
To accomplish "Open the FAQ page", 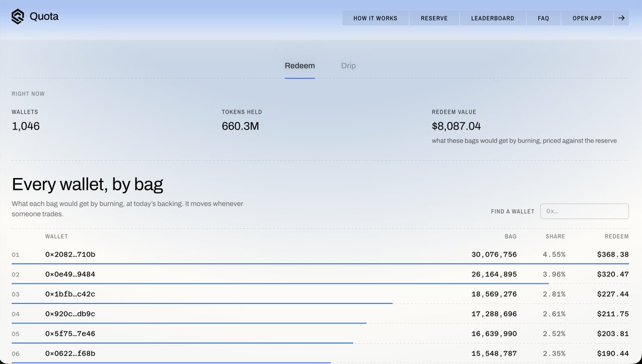I will [x=543, y=18].
